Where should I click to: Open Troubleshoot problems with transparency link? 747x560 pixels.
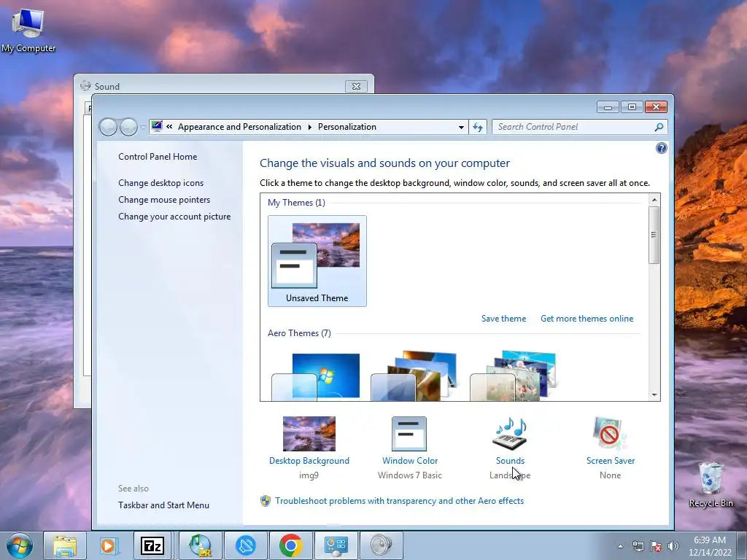click(399, 501)
